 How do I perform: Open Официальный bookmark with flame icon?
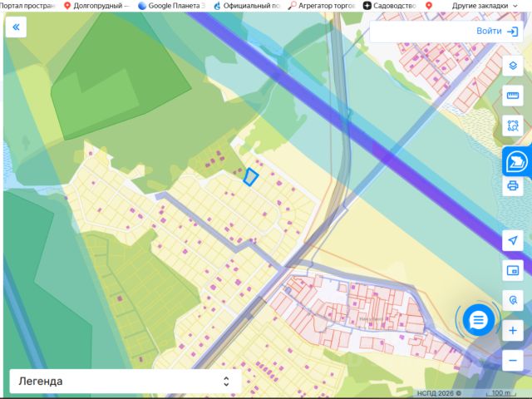(x=247, y=6)
